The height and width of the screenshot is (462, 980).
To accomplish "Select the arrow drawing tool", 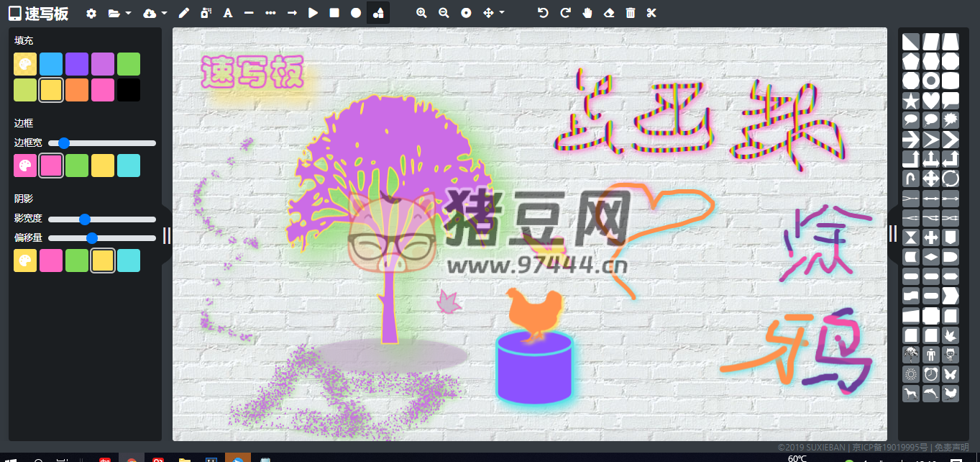I will pos(293,13).
